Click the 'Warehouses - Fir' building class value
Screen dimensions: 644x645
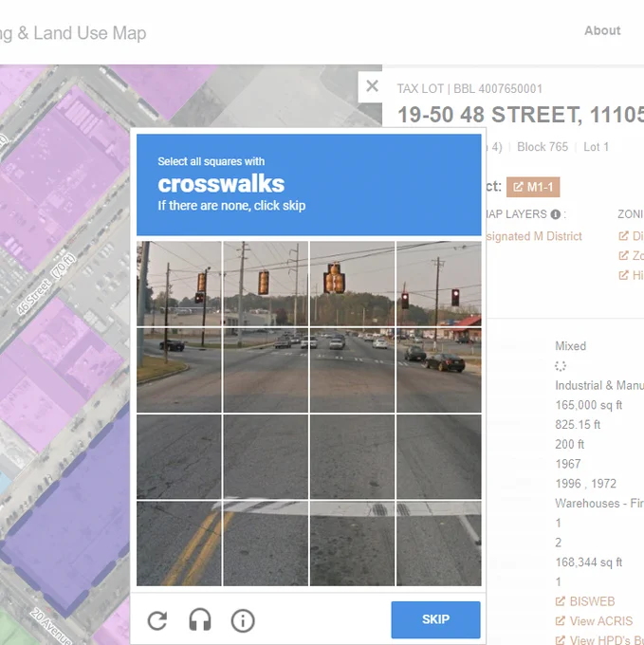coord(599,503)
